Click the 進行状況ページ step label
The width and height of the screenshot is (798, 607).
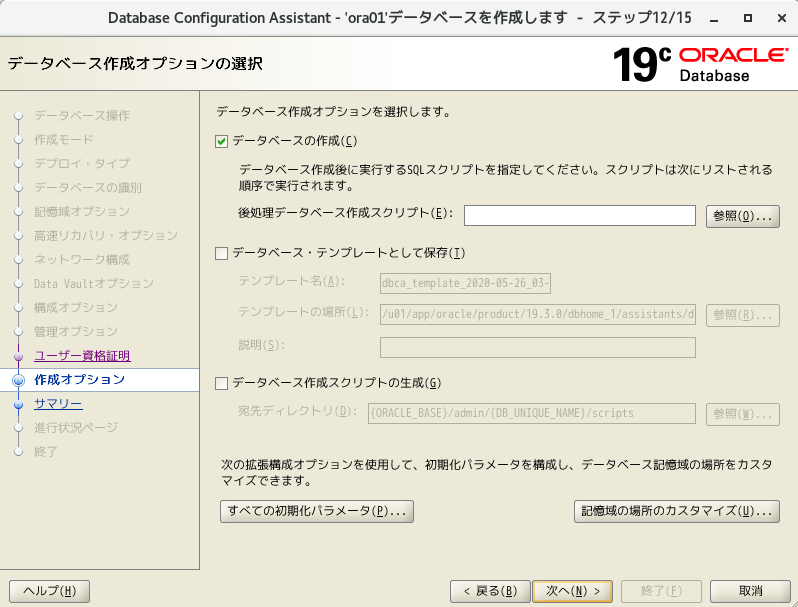(76, 428)
